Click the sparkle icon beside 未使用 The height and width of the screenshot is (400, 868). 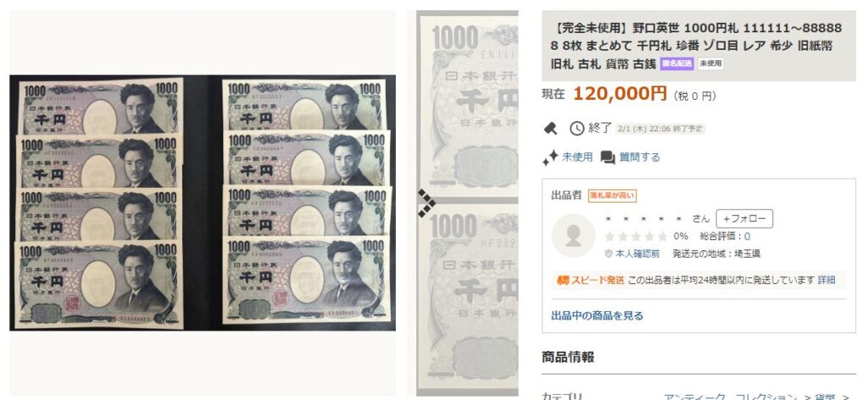pos(549,158)
